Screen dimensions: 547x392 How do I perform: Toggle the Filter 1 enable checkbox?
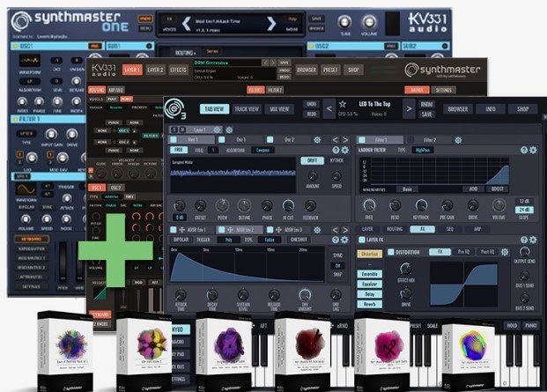click(x=362, y=140)
